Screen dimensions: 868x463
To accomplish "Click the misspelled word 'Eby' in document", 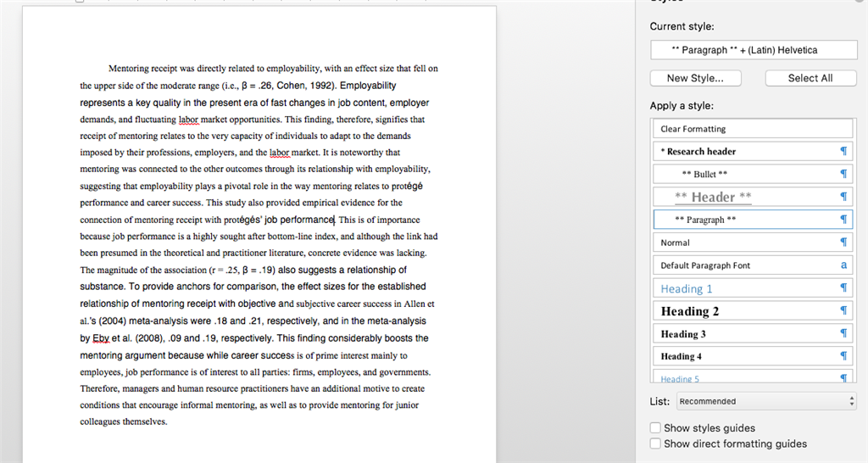I will 101,338.
